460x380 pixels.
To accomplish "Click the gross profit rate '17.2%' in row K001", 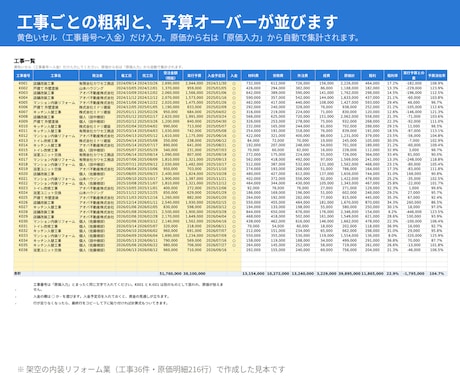I will [x=392, y=84].
